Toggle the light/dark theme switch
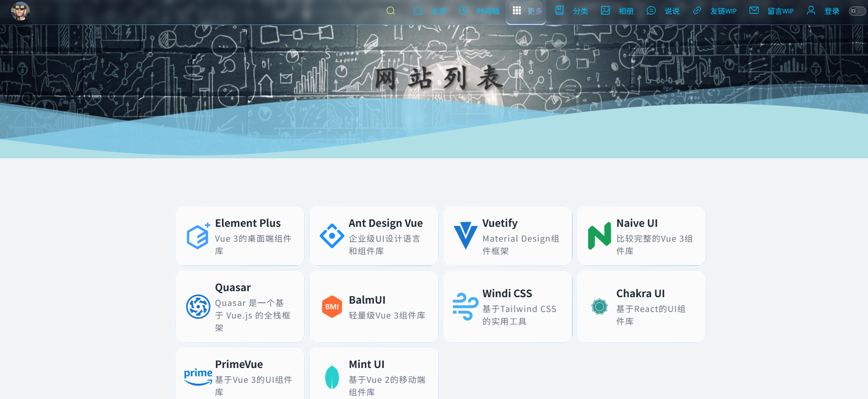Screen dimensions: 868x399 pos(857,11)
